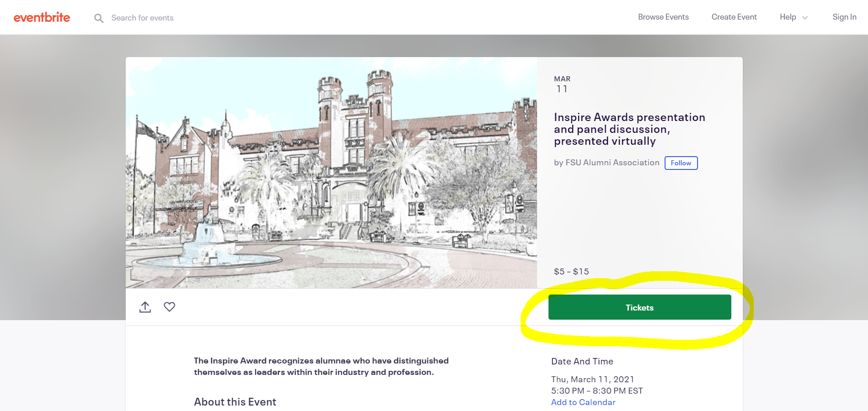Click the 5:30 PM – 8:30 PM EST time
The image size is (868, 411).
(x=597, y=391)
